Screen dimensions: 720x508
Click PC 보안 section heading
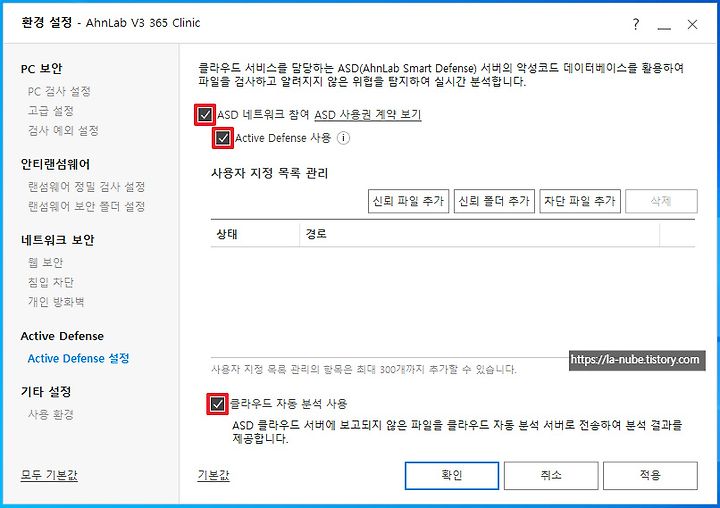tap(41, 69)
